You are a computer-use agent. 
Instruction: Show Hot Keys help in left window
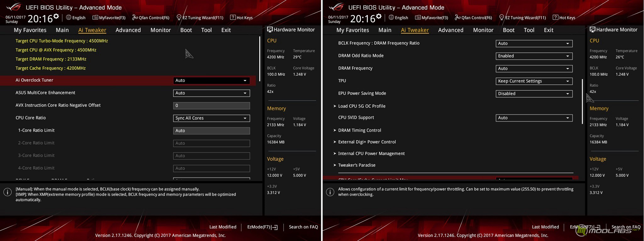[x=241, y=18]
